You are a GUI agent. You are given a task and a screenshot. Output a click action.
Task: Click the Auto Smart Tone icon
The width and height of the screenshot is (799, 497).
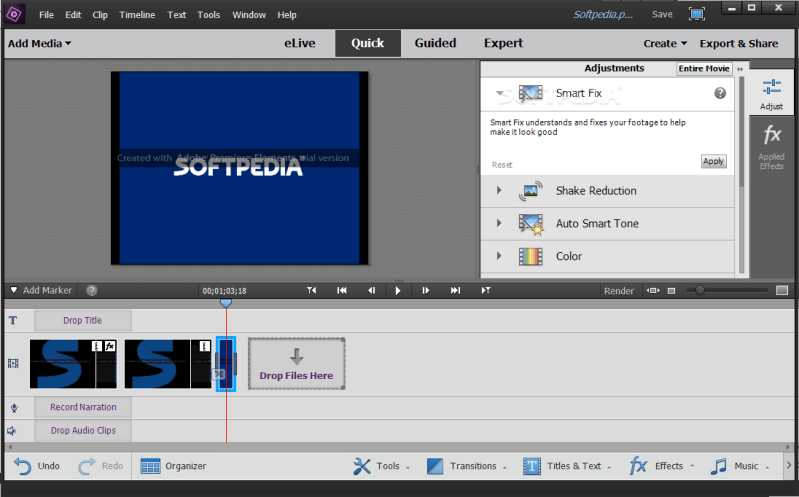pyautogui.click(x=530, y=224)
